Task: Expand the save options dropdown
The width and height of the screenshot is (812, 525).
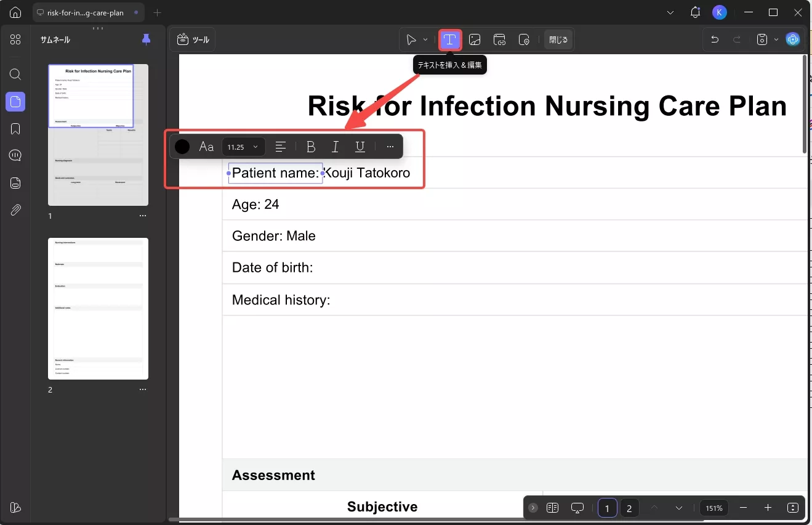Action: (776, 40)
